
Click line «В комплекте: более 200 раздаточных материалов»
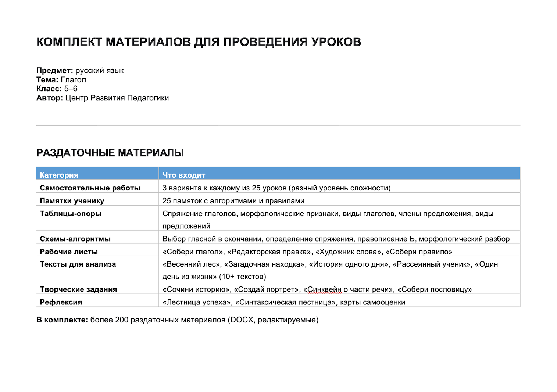coord(177,320)
